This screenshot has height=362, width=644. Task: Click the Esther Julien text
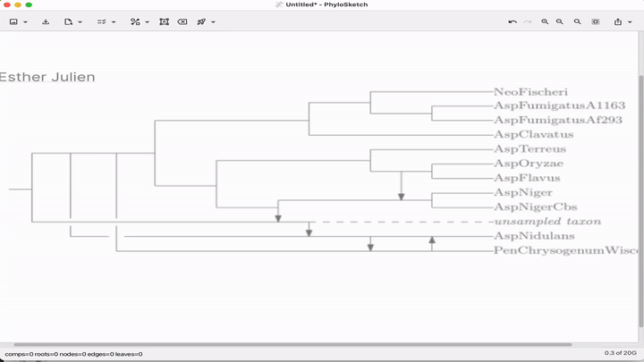tap(47, 77)
